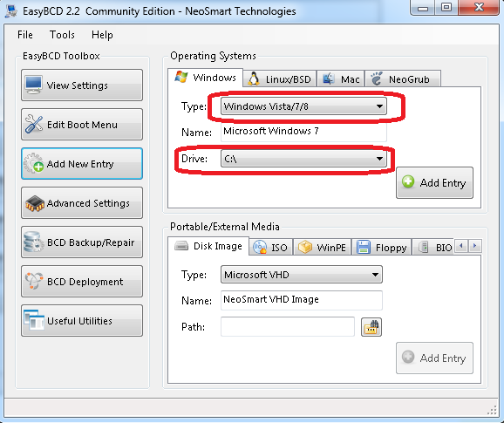This screenshot has height=423, width=504.
Task: Open the Tools menu
Action: tap(62, 35)
